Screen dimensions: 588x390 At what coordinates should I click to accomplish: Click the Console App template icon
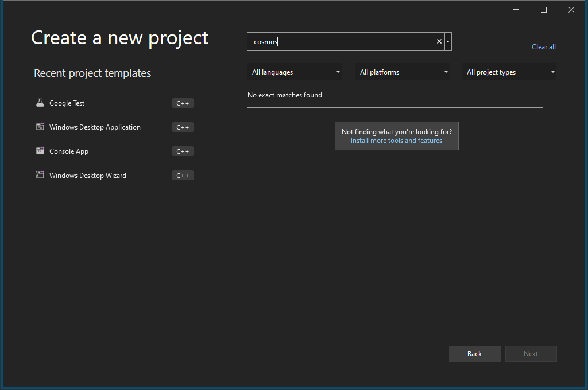[x=40, y=151]
